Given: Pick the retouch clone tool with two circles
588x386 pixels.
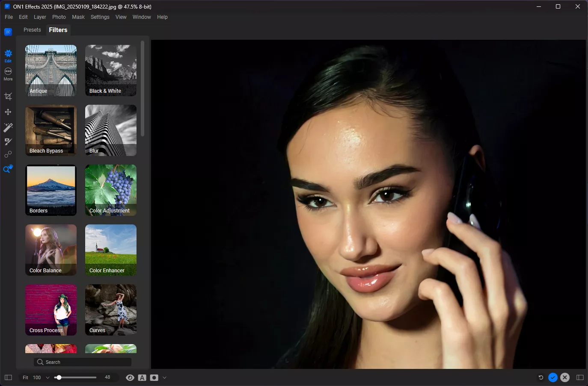Looking at the screenshot, I should pyautogui.click(x=8, y=154).
